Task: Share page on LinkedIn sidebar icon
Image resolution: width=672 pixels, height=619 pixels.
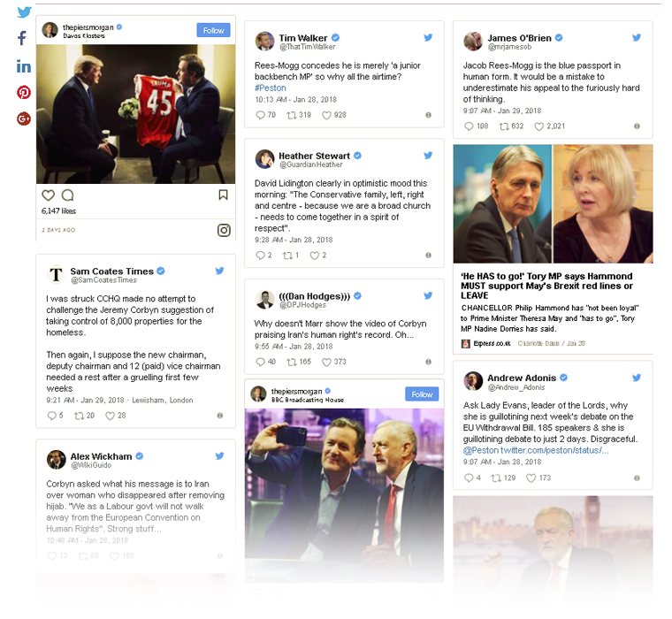Action: [24, 66]
